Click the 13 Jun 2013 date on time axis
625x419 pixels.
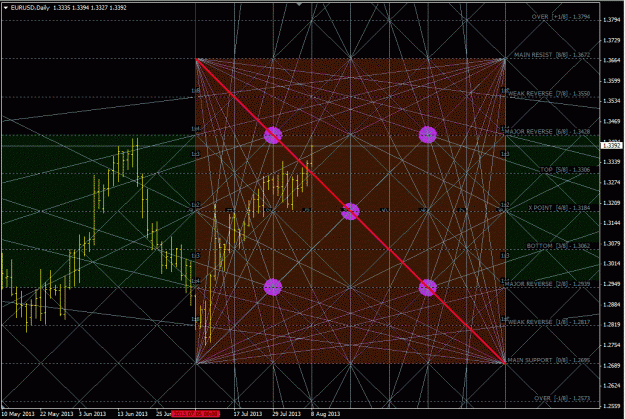coord(132,414)
